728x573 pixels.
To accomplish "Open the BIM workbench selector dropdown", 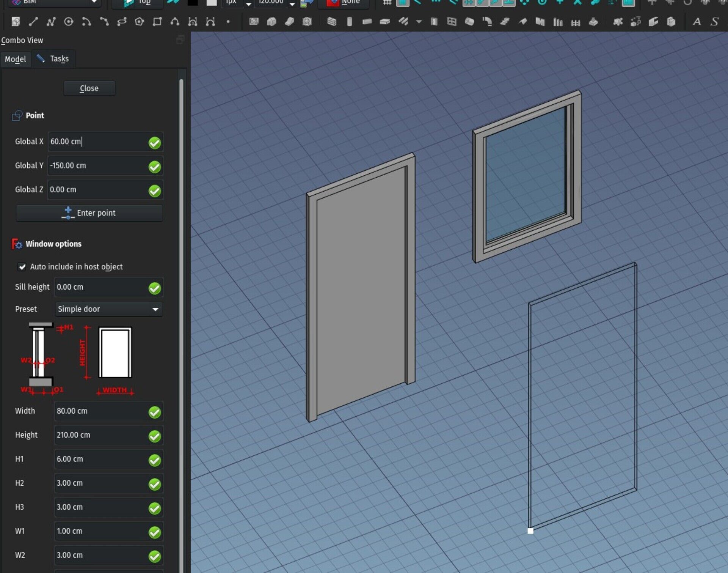I will [x=55, y=2].
